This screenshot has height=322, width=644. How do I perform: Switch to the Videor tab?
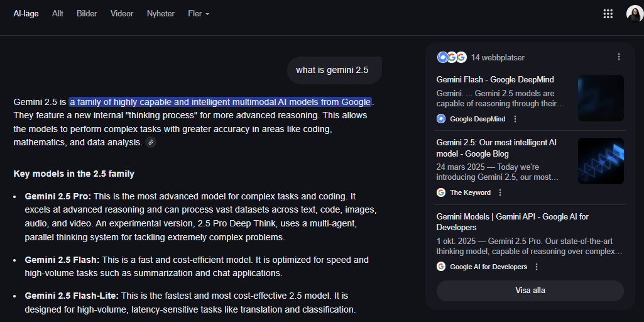tap(122, 14)
